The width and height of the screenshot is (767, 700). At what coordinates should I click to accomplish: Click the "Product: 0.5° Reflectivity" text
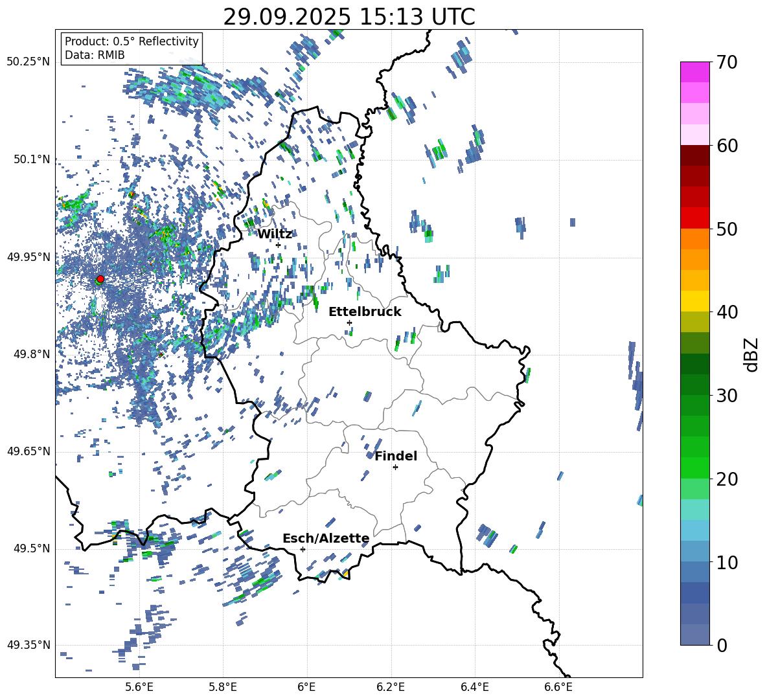(x=132, y=41)
